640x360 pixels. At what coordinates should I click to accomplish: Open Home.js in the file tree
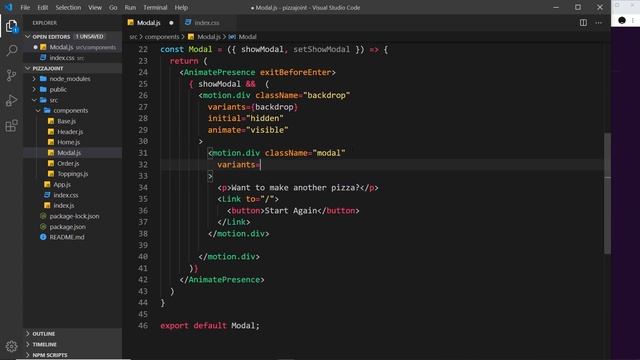(x=68, y=142)
